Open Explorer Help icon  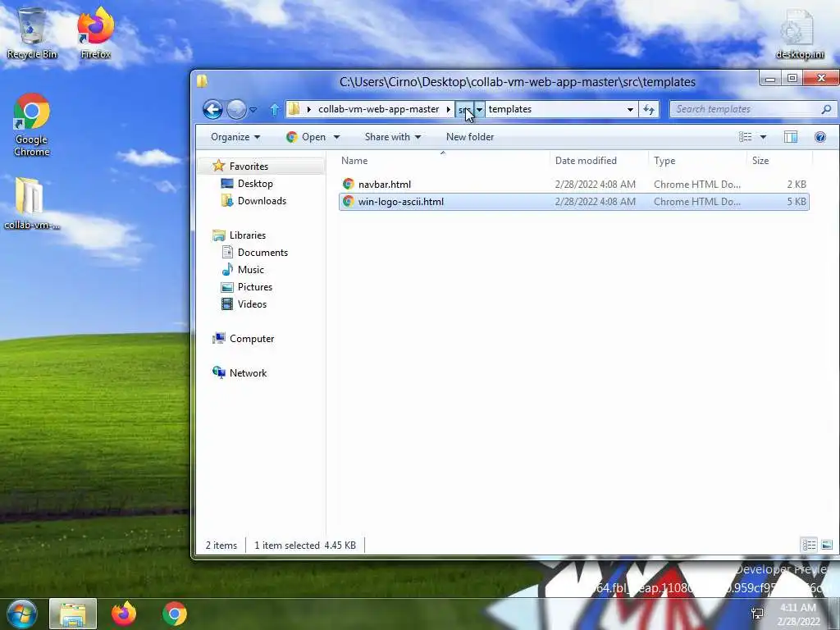pos(820,137)
